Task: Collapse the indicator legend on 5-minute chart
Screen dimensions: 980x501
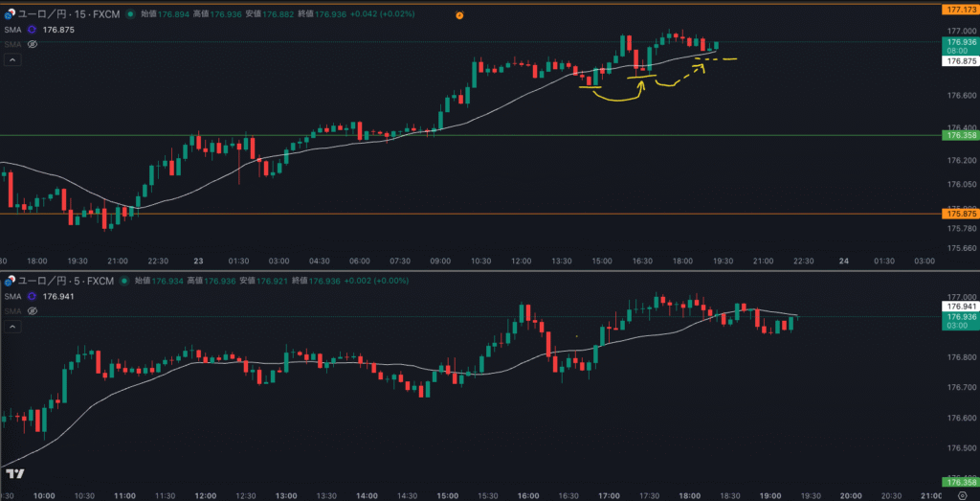Action: 12,327
